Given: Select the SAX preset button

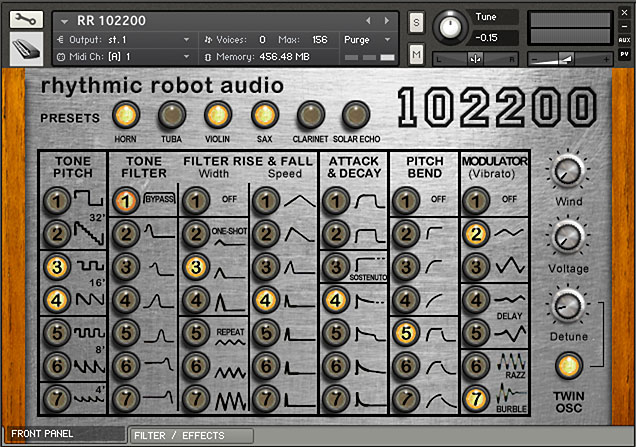Looking at the screenshot, I should click(264, 115).
